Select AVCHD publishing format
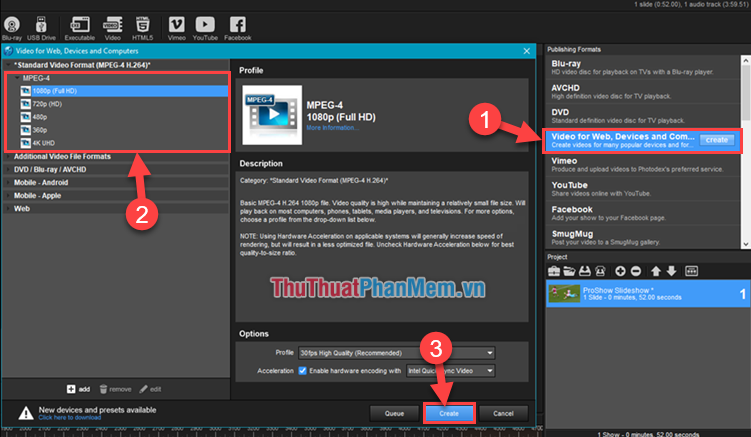The width and height of the screenshot is (751, 437). (x=643, y=92)
